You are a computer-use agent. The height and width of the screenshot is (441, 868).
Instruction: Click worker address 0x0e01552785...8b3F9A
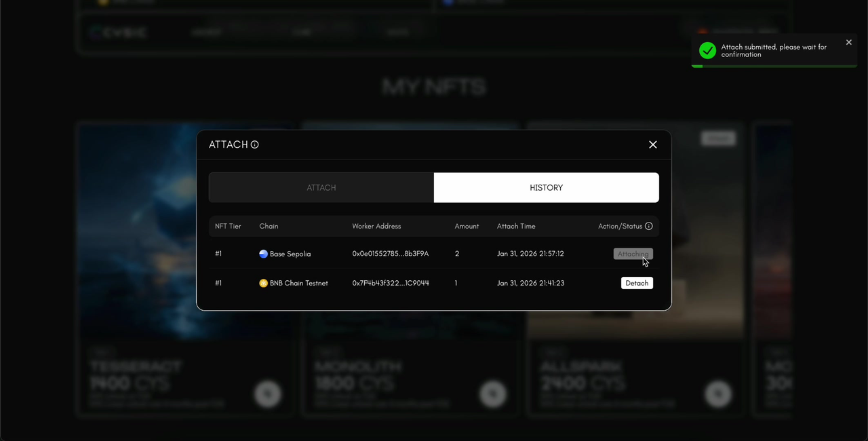[390, 254]
